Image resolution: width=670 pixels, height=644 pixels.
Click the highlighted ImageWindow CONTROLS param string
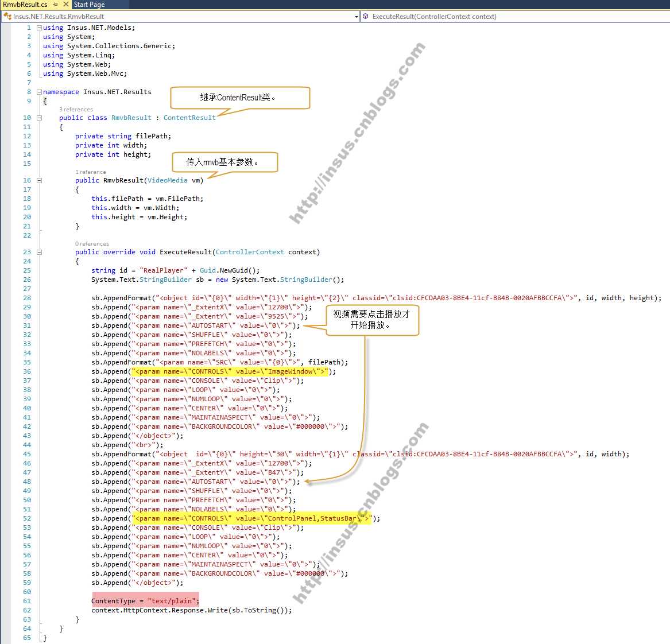[230, 371]
